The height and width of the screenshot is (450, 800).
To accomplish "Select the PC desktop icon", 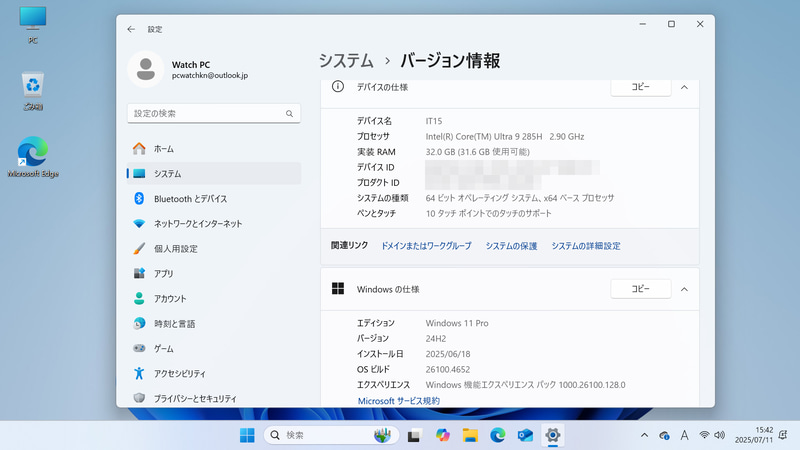I will pos(33,26).
